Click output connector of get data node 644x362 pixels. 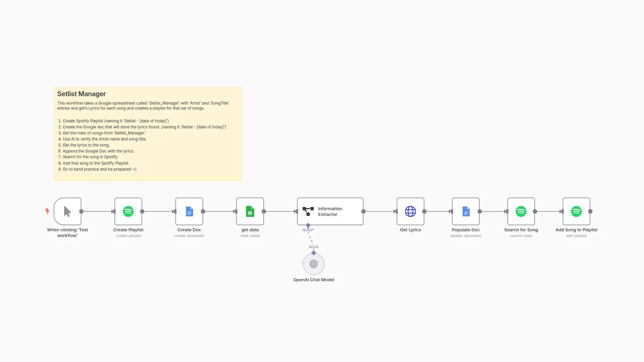(264, 212)
